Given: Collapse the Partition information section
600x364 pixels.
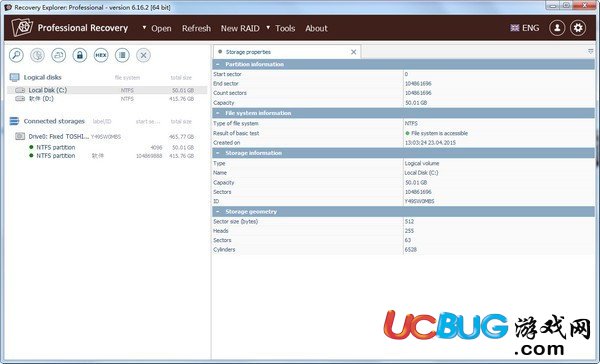Looking at the screenshot, I should [x=218, y=64].
